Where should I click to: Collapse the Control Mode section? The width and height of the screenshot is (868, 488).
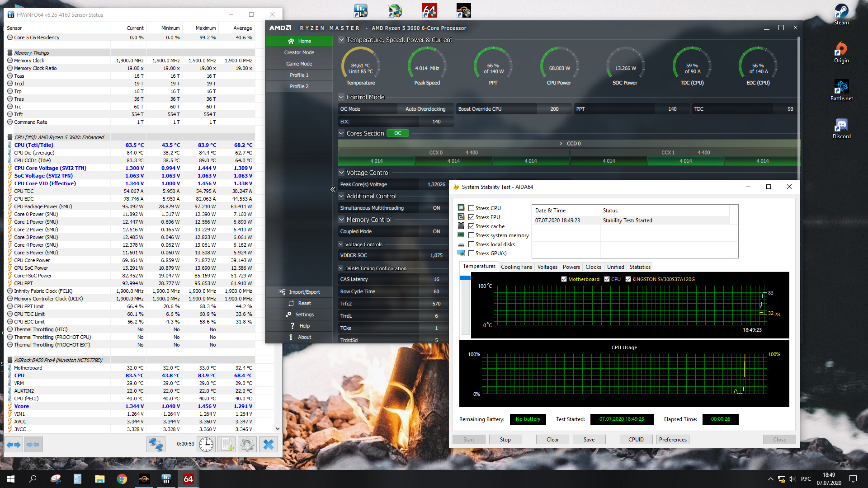click(342, 97)
